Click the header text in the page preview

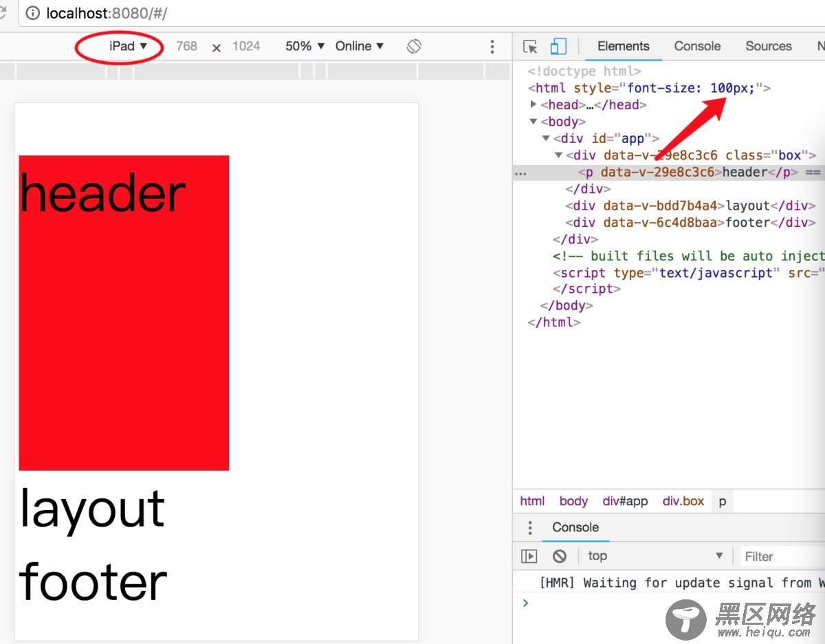(x=102, y=192)
